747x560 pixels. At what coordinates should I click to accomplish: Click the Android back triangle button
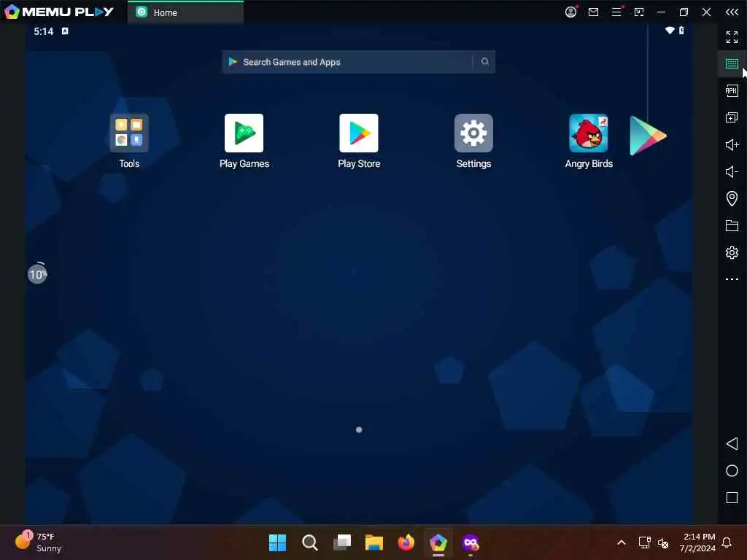[x=732, y=444]
